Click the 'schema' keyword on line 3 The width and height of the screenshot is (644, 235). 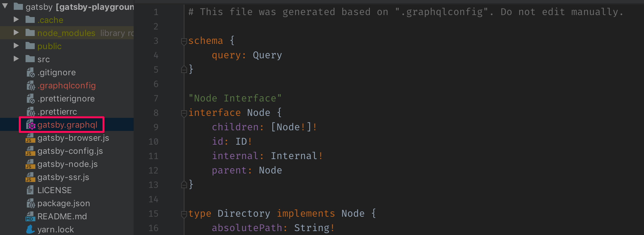[x=206, y=41]
